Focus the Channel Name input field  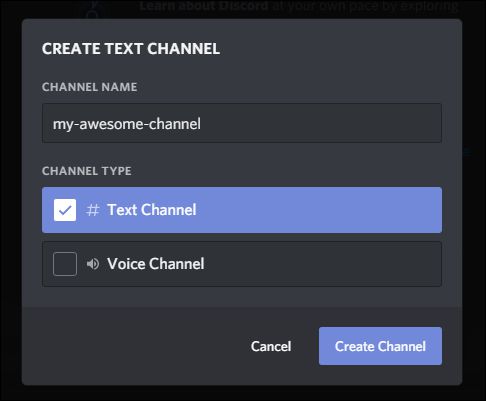click(242, 123)
